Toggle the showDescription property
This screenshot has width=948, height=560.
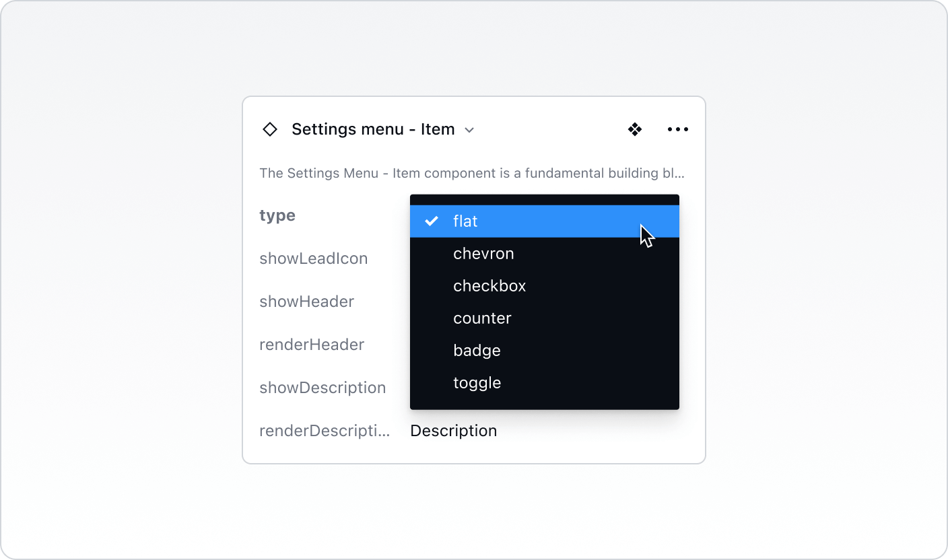pyautogui.click(x=323, y=387)
